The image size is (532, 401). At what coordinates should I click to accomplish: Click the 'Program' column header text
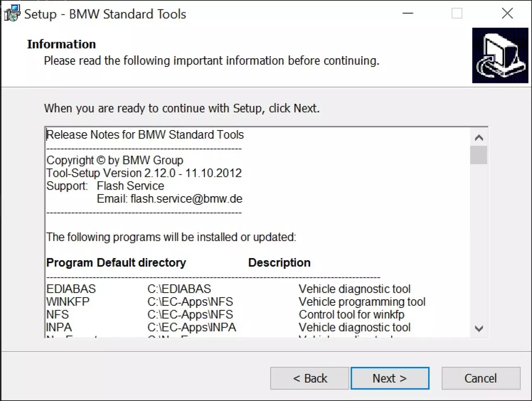point(69,263)
